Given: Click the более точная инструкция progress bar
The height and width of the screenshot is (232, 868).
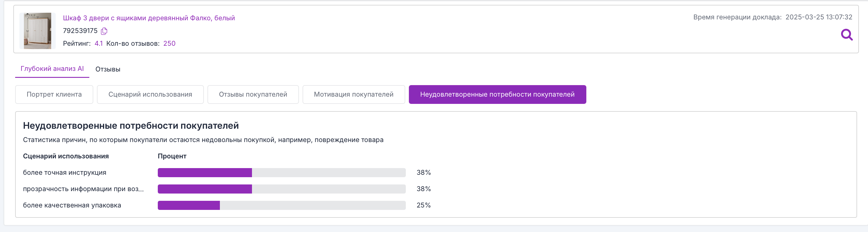Looking at the screenshot, I should [282, 173].
